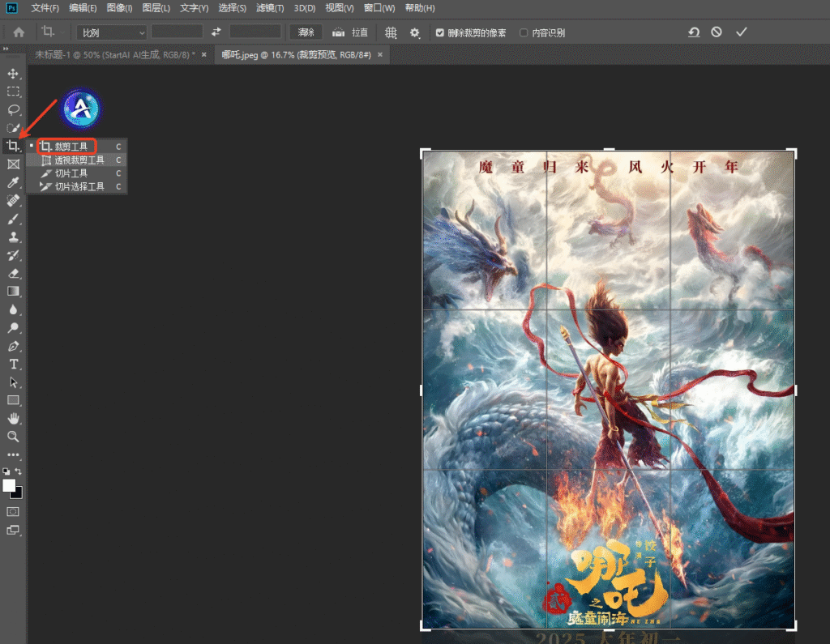Open the Crop tool preset picker
This screenshot has width=830, height=644.
52,32
